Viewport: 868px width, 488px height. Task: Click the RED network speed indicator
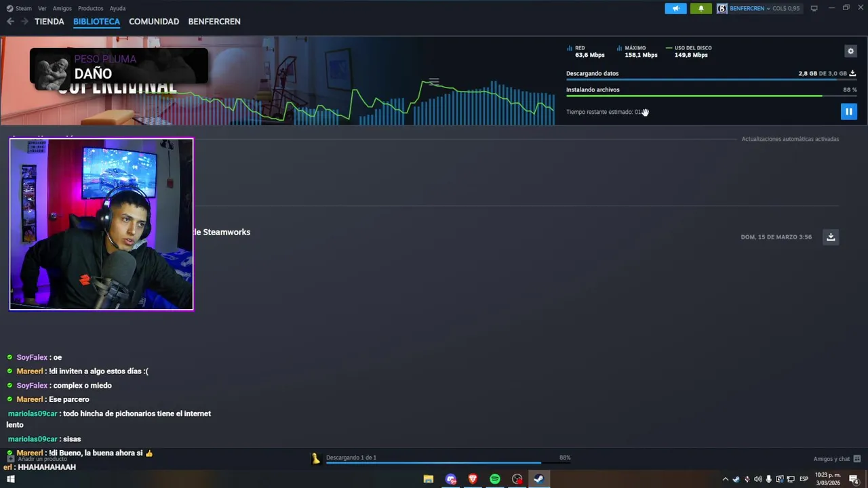coord(586,52)
